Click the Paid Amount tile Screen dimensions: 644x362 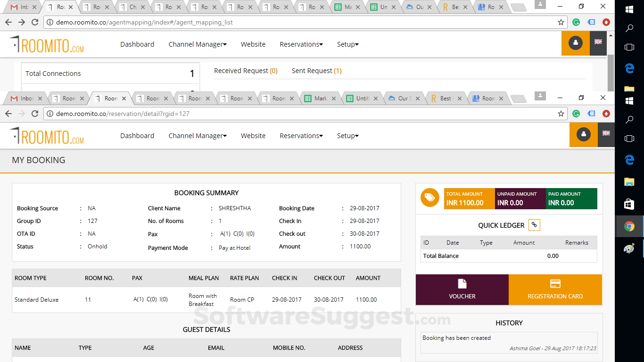coord(571,198)
